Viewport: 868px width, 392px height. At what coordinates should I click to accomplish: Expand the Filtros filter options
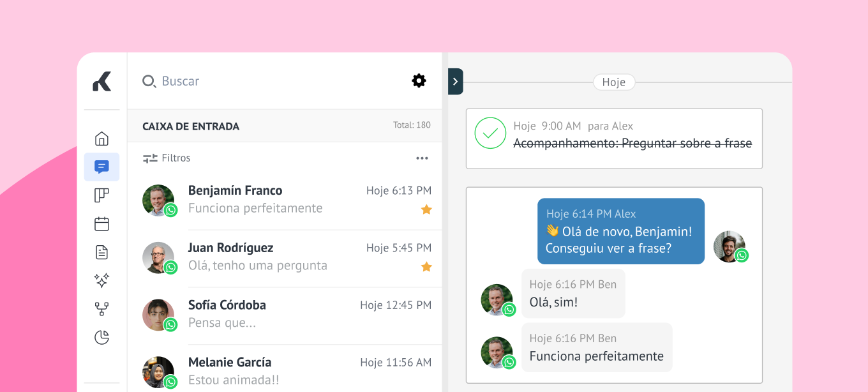pos(167,158)
